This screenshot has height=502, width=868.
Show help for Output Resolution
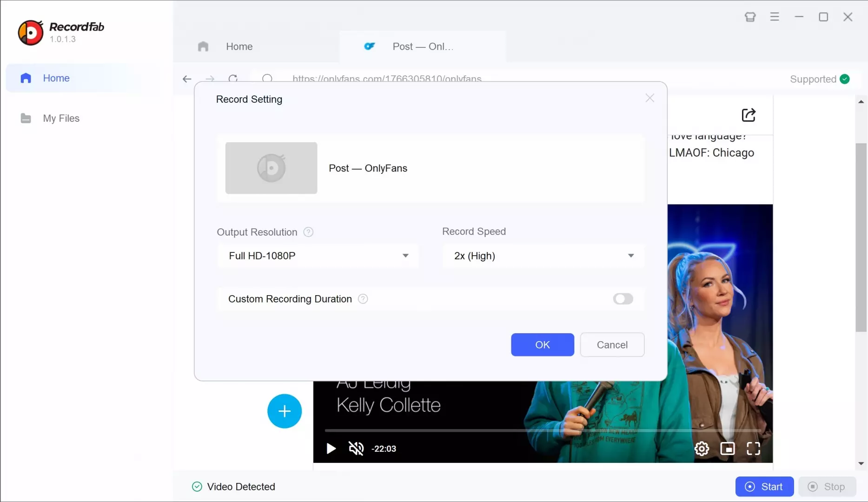pyautogui.click(x=308, y=232)
